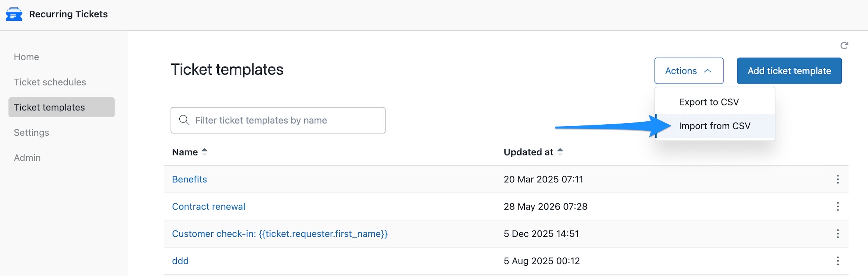Open the ddd template link
This screenshot has width=868, height=276.
[x=180, y=261]
